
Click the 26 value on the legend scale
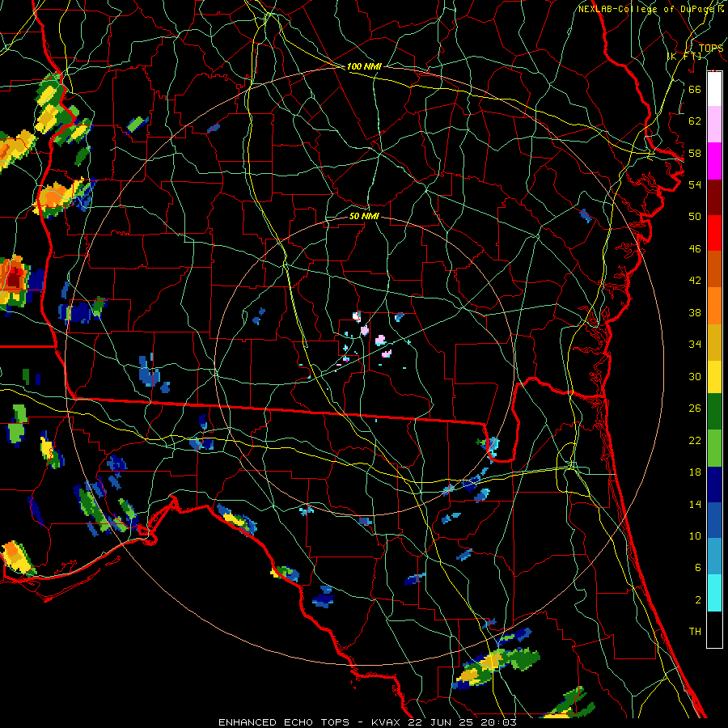[x=695, y=408]
